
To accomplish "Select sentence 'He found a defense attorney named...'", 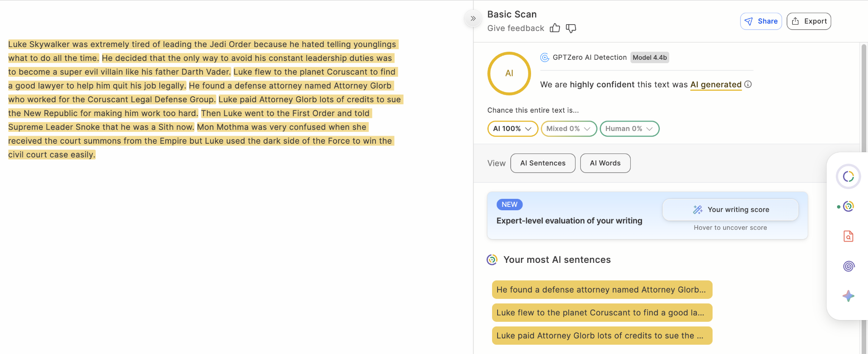I will click(x=602, y=290).
